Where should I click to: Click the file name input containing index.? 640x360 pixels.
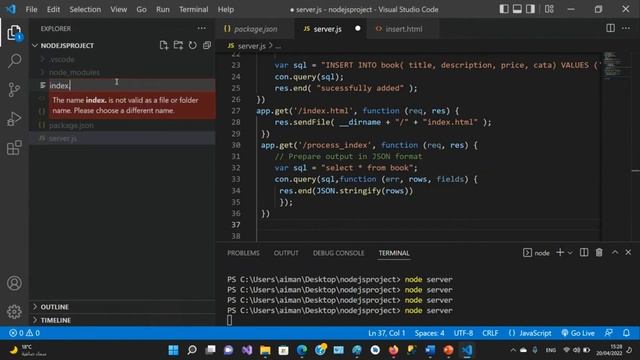pos(132,85)
